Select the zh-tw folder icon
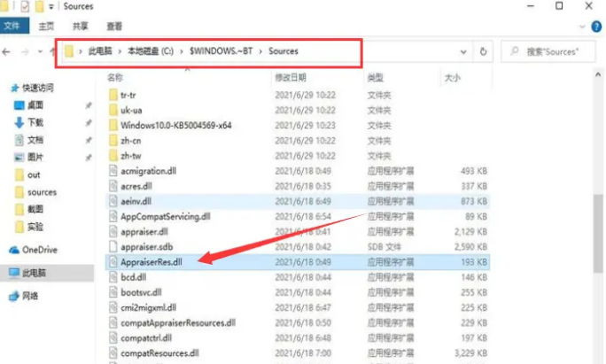Image resolution: width=606 pixels, height=364 pixels. (x=113, y=156)
